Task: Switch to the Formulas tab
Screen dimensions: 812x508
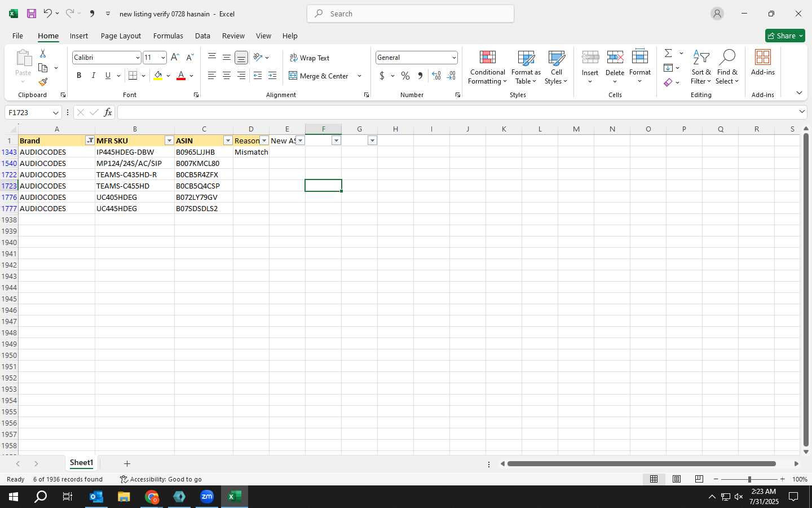Action: 168,36
